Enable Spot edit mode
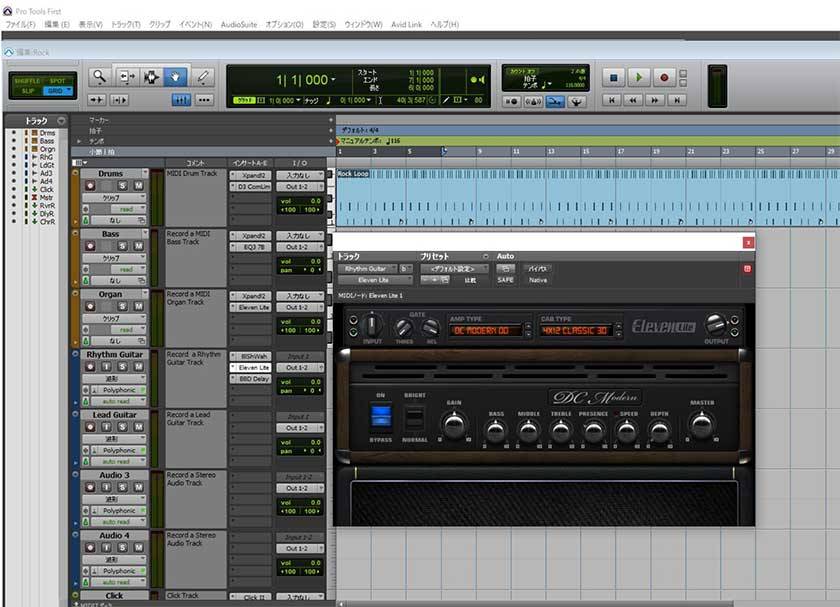This screenshot has width=840, height=607. [x=57, y=81]
